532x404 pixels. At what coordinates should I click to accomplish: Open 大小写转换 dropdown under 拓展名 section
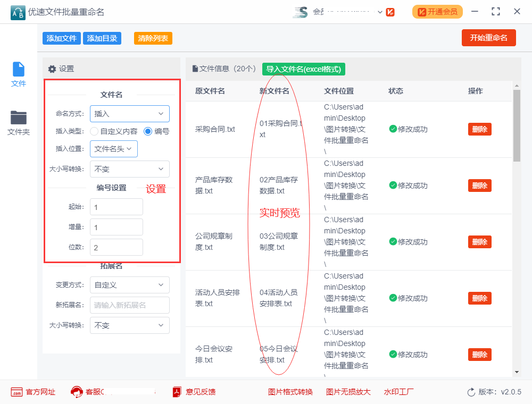pyautogui.click(x=130, y=325)
